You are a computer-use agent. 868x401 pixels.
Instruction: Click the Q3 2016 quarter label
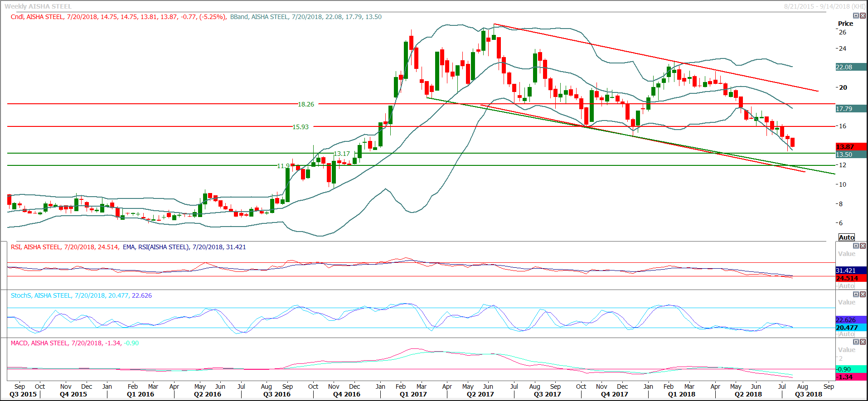(x=277, y=394)
